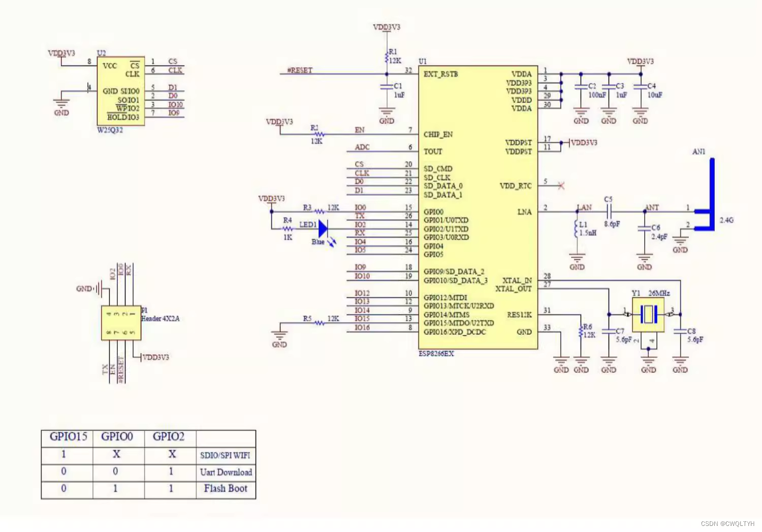Click the XTAL_OUT pin label
The height and width of the screenshot is (532, 762).
[x=514, y=289]
